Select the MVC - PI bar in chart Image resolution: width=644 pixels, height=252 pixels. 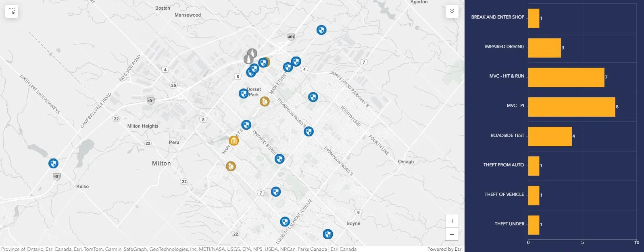[x=571, y=107]
